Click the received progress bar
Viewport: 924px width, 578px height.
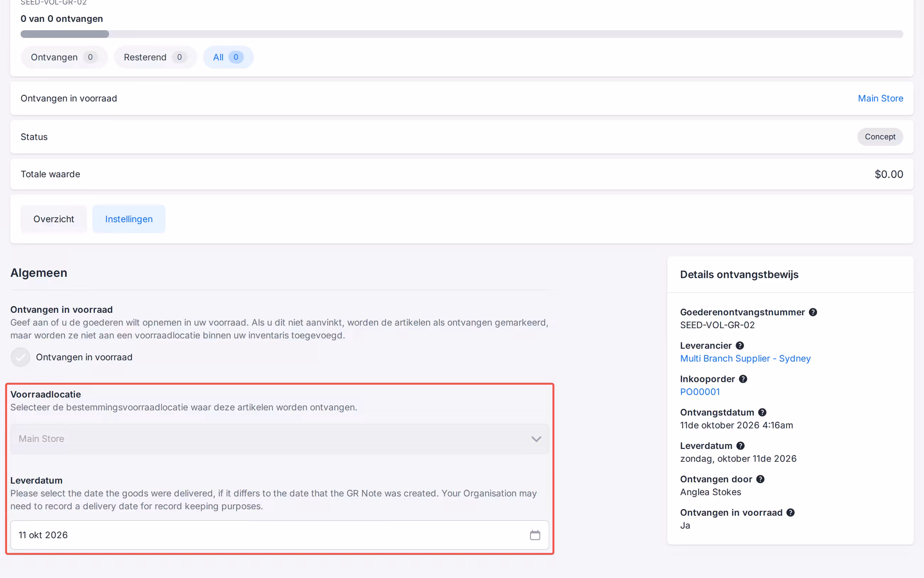(462, 34)
